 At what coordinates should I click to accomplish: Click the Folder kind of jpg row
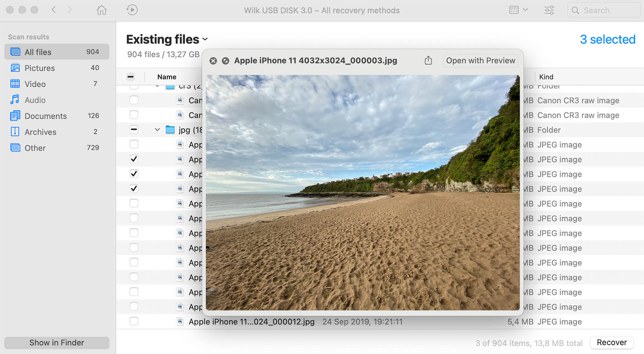(549, 130)
